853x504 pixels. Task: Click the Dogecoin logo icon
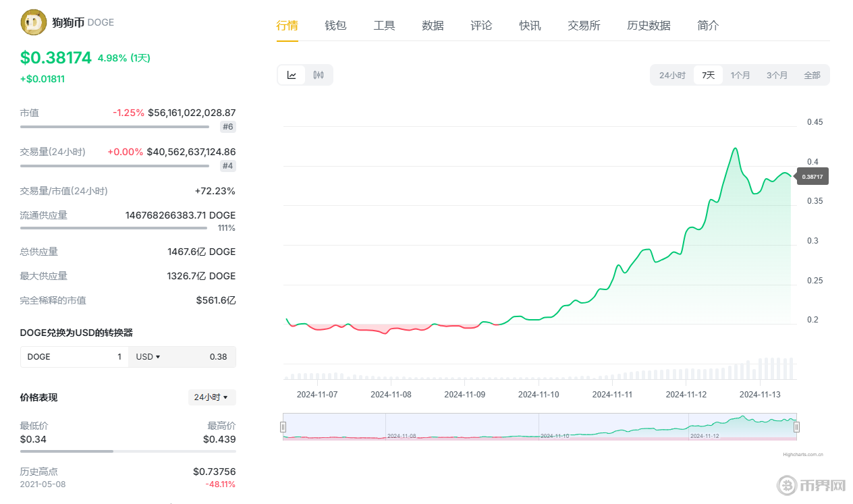[x=33, y=22]
